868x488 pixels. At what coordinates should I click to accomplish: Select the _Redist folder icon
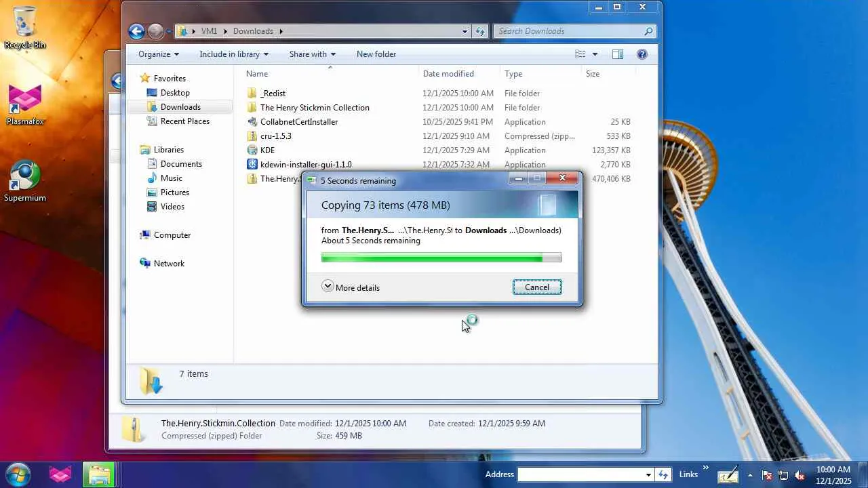coord(252,94)
